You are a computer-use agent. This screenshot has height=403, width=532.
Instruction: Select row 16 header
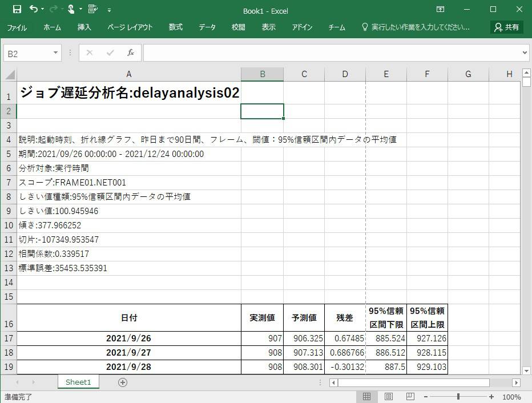(9, 318)
